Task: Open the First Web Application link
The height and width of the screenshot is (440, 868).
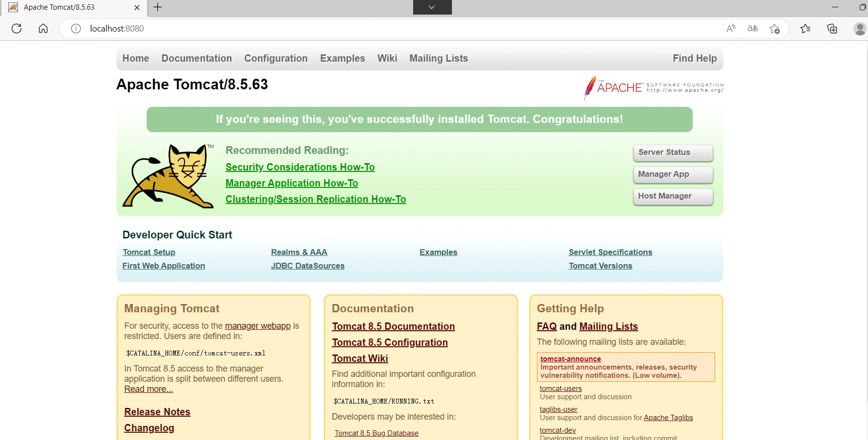Action: 164,266
